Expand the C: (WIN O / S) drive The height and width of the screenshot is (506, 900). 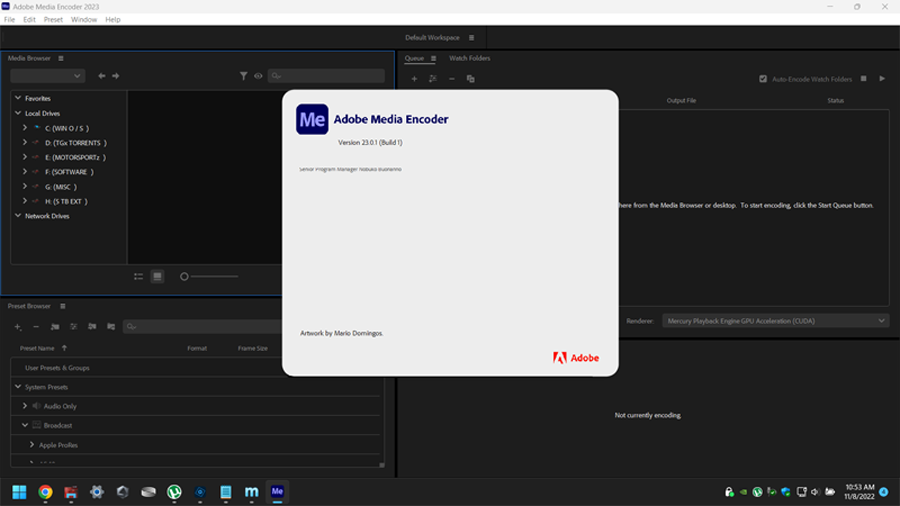pos(25,128)
